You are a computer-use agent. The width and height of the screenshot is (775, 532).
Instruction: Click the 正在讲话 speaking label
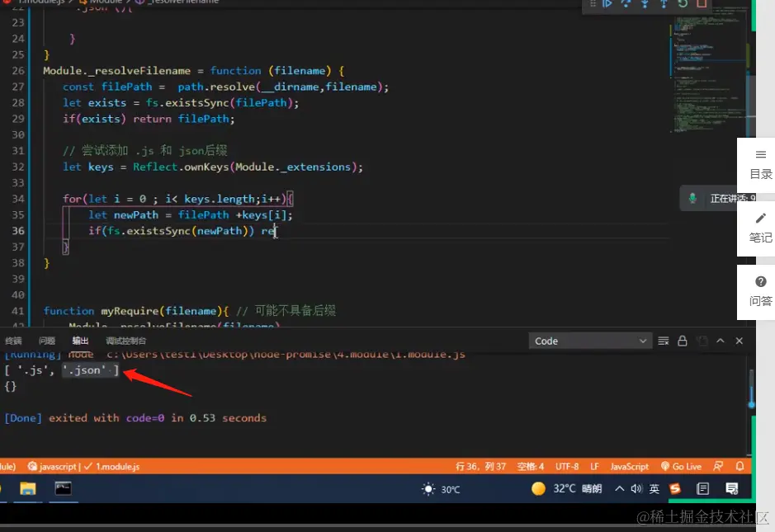[733, 198]
